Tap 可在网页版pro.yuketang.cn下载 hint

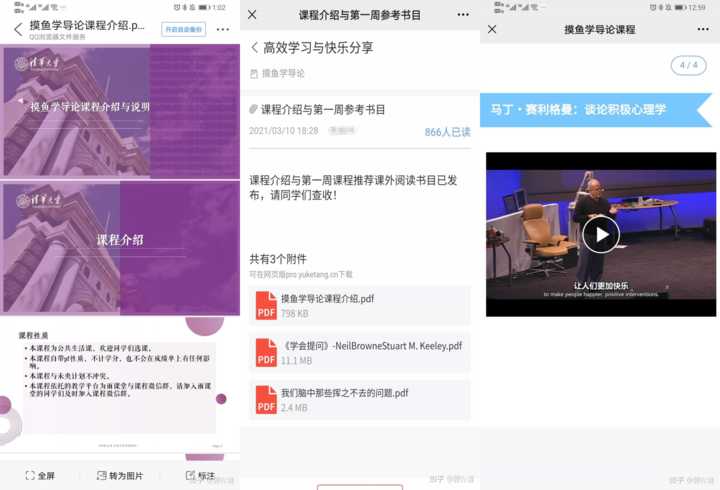pos(301,275)
